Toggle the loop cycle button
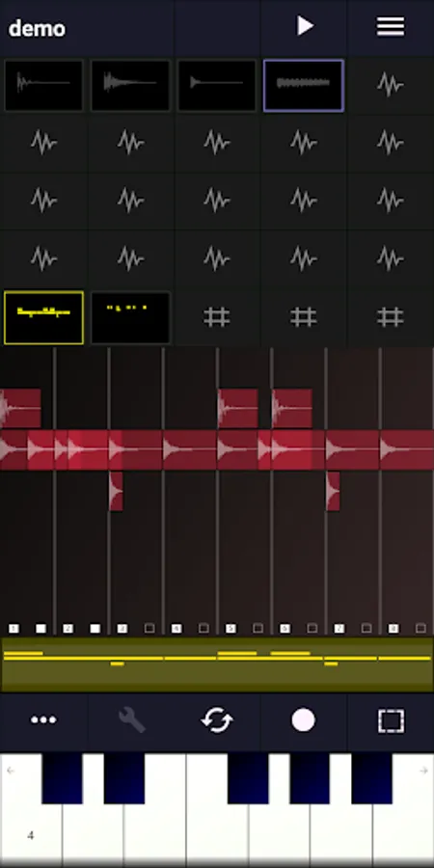434x868 pixels. point(217,720)
